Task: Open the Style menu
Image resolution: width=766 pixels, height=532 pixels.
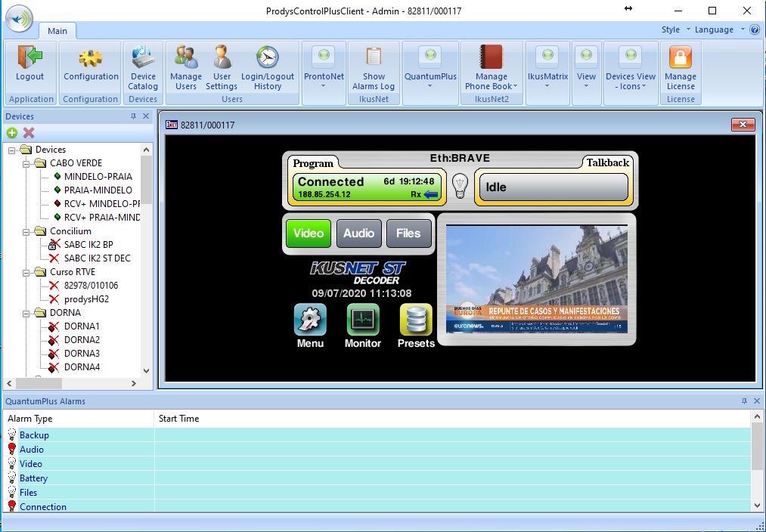Action: [675, 29]
